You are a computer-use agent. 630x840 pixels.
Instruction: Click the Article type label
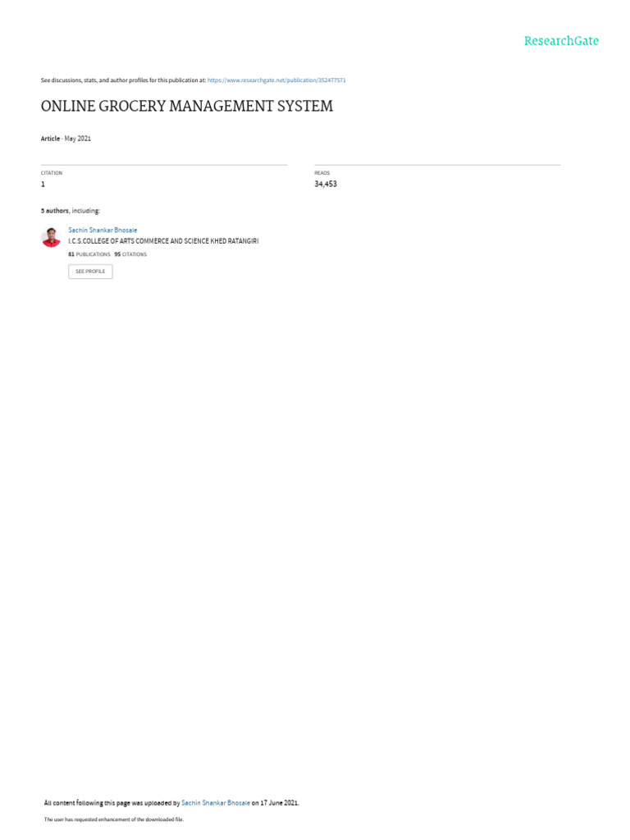50,138
